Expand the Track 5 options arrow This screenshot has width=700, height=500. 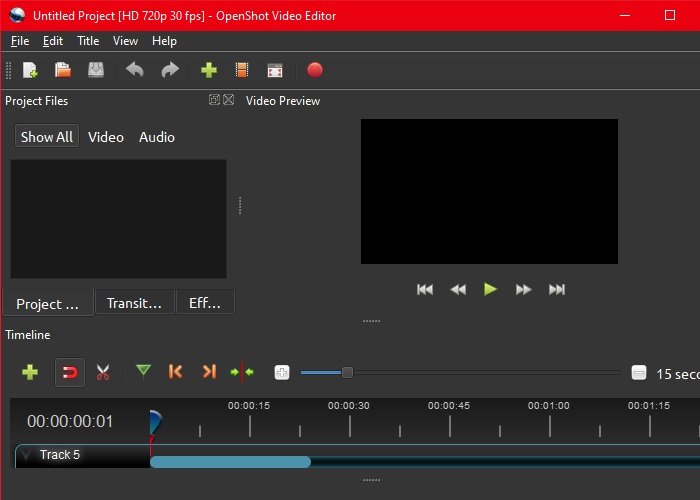pyautogui.click(x=25, y=456)
